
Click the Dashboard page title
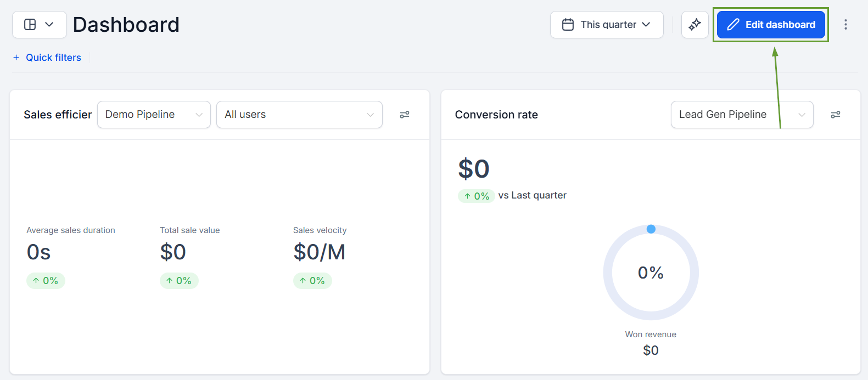tap(126, 25)
